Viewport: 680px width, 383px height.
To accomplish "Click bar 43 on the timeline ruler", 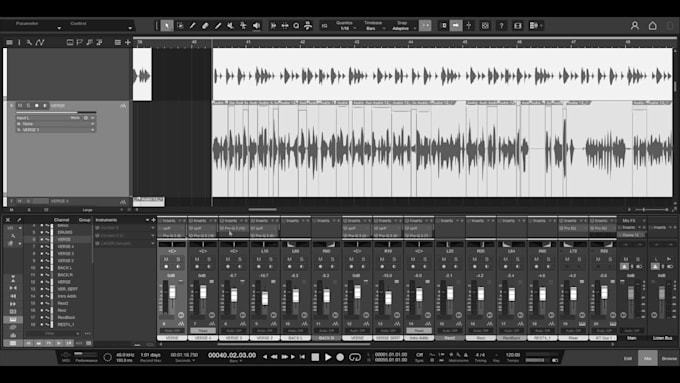I will click(x=356, y=42).
